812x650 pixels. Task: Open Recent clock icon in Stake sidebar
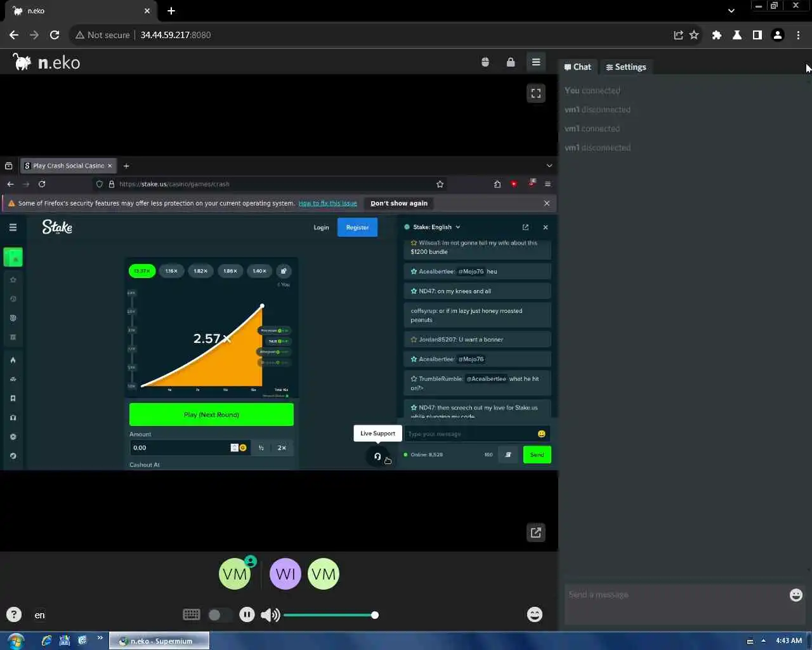(x=13, y=299)
